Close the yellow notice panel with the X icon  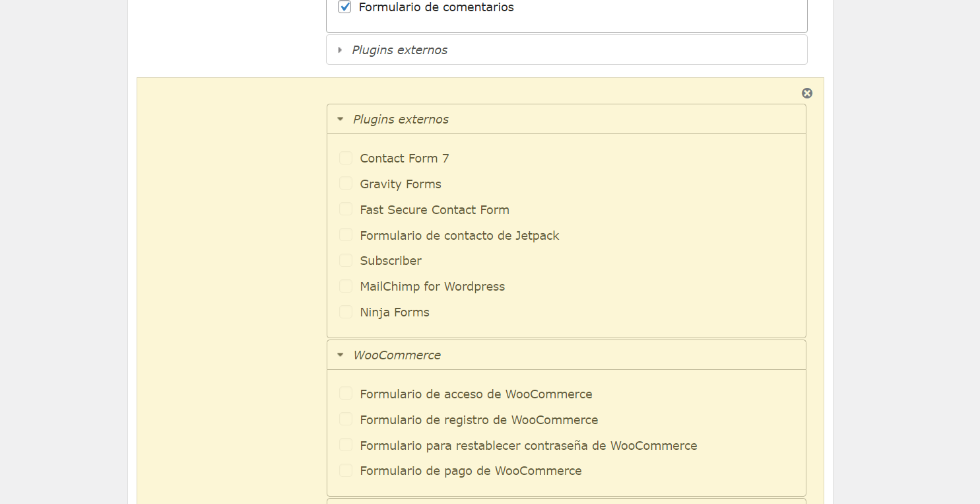click(807, 93)
